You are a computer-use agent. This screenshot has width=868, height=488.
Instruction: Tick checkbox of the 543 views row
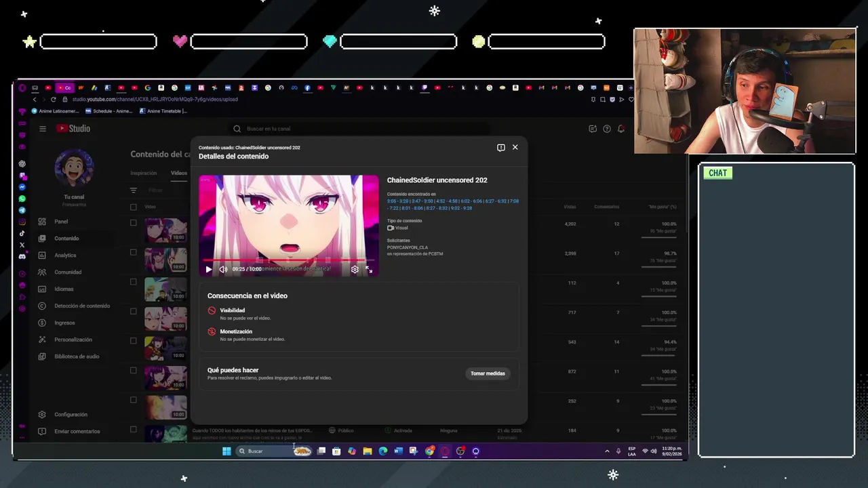(x=134, y=341)
